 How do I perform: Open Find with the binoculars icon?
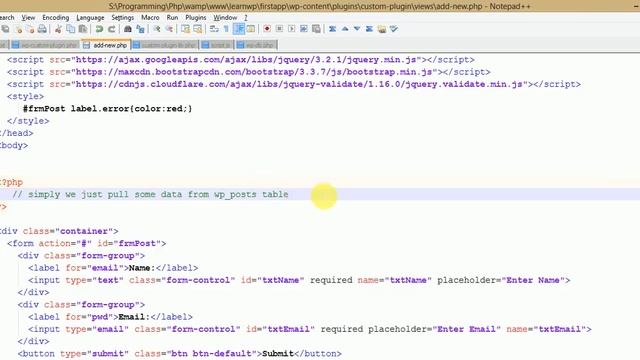click(128, 29)
